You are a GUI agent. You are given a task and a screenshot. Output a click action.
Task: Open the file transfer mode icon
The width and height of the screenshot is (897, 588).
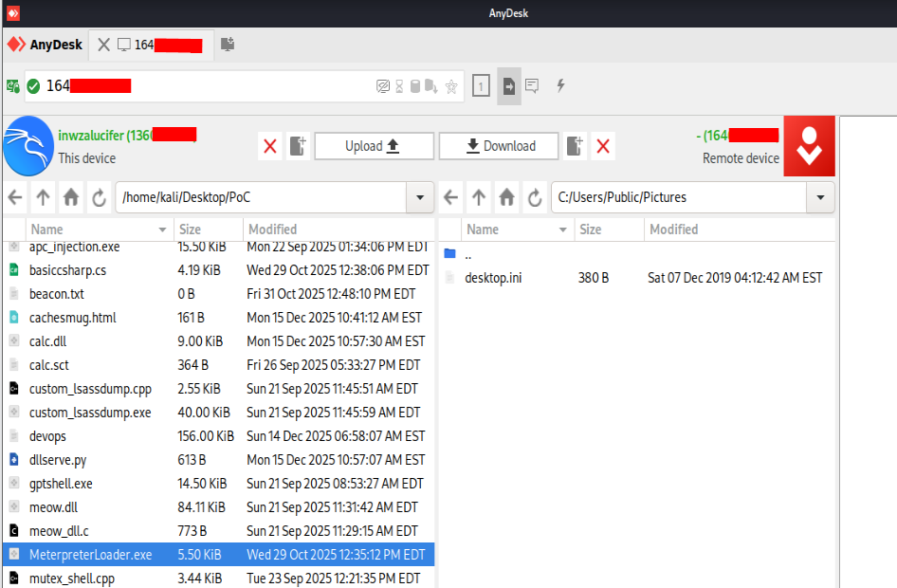(x=509, y=86)
